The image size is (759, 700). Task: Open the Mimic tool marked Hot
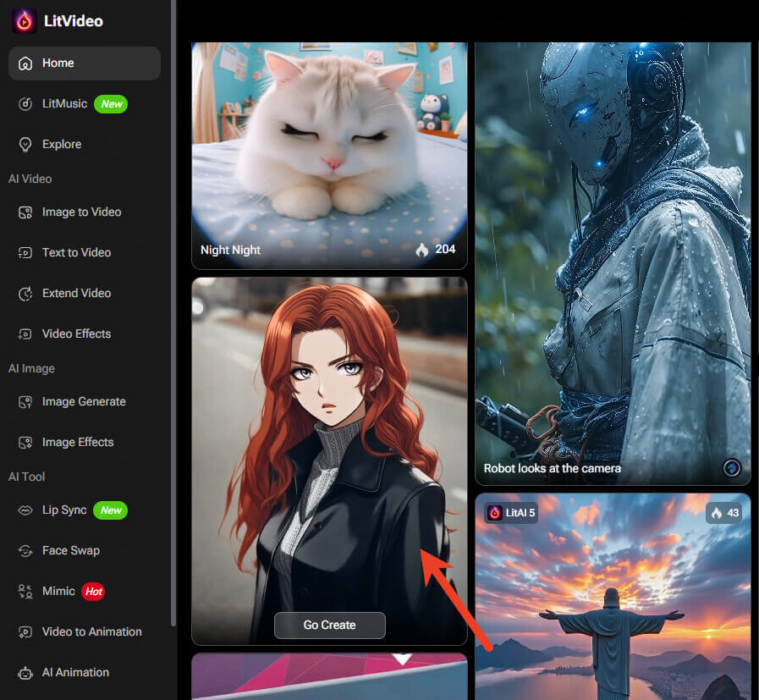coord(58,592)
